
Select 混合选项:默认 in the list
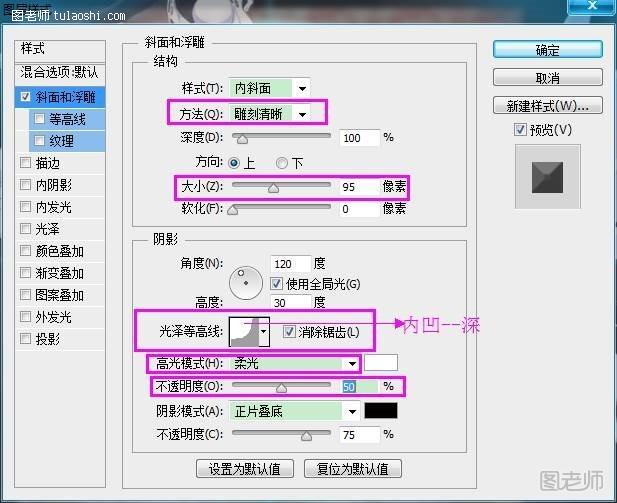pyautogui.click(x=60, y=72)
